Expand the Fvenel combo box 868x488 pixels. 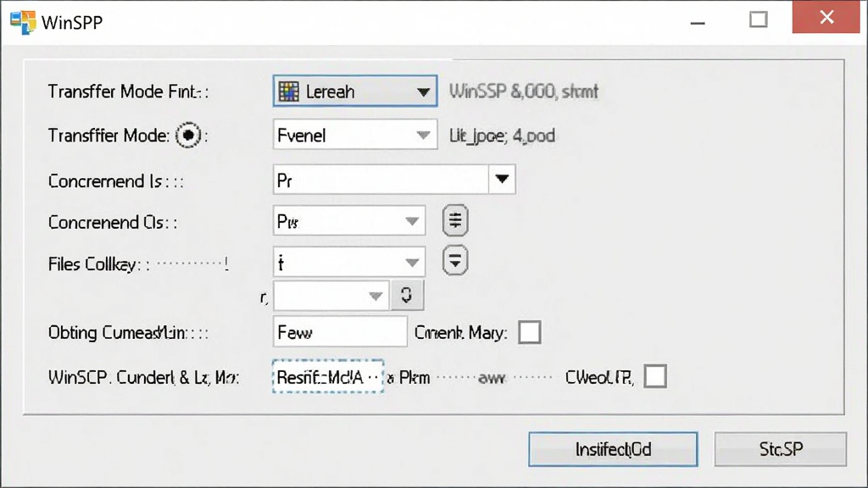[355, 135]
